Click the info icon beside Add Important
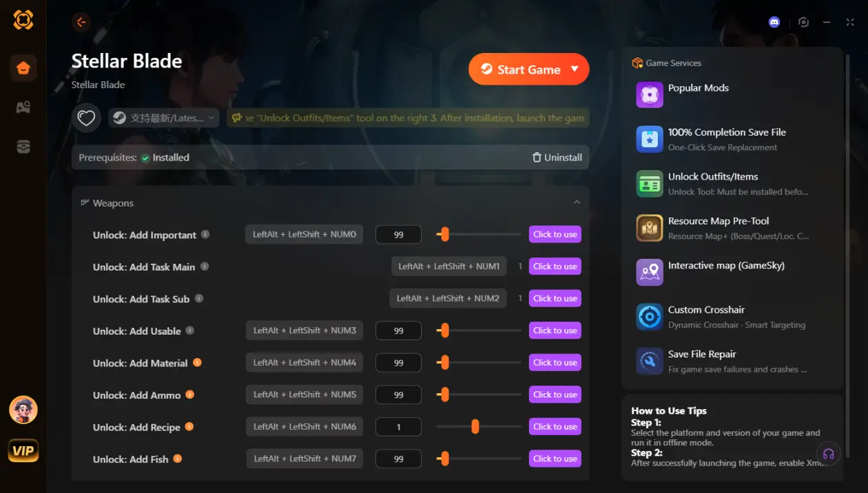This screenshot has height=493, width=868. pos(205,235)
